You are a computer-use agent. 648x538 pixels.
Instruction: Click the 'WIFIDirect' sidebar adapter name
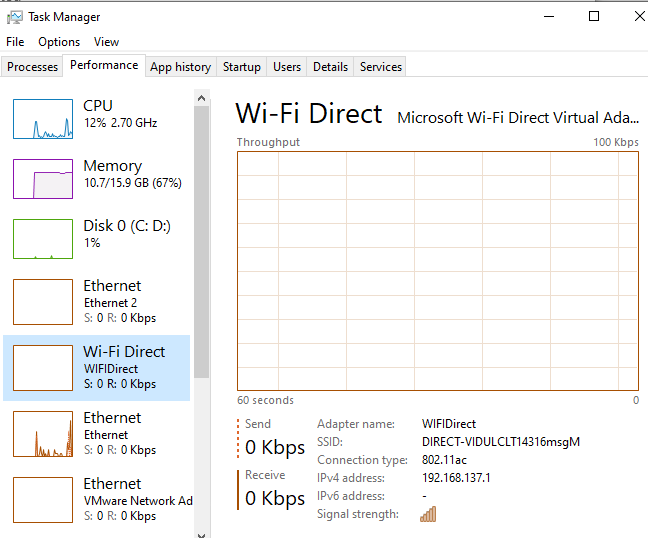coord(111,369)
